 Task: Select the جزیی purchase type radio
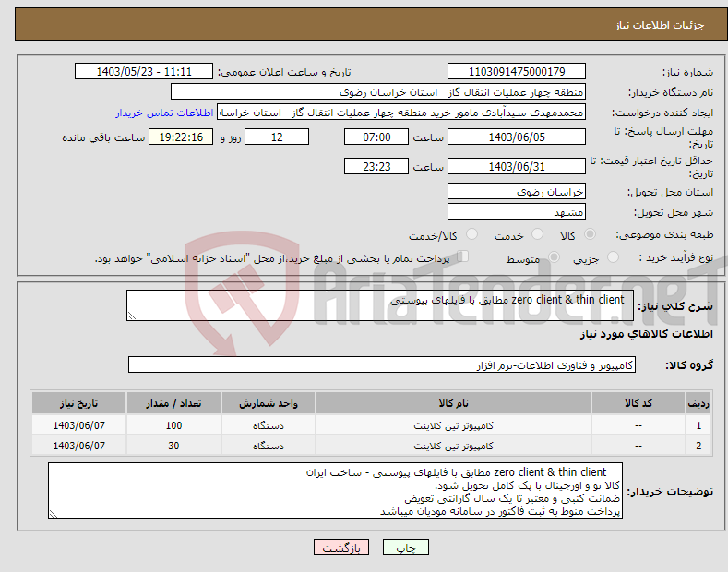(613, 256)
